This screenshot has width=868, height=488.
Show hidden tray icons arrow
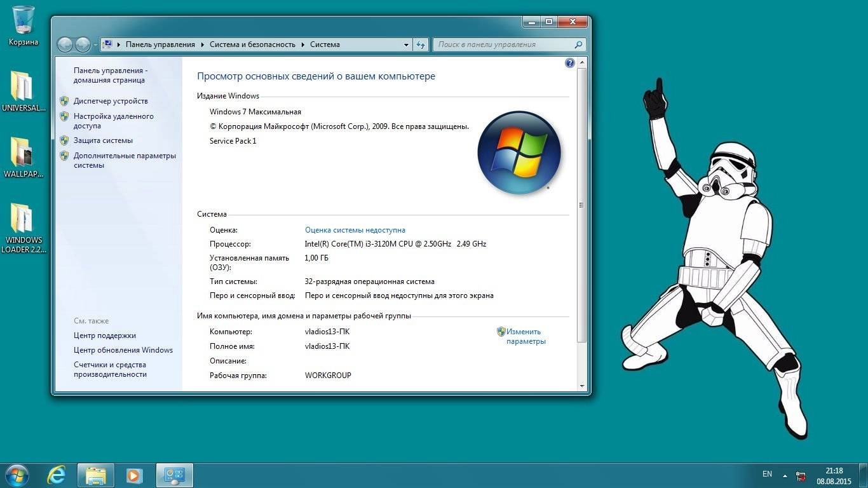[x=785, y=475]
